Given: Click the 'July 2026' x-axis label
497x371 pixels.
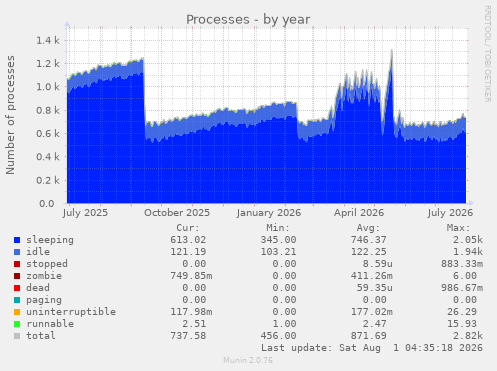Looking at the screenshot, I should 450,213.
